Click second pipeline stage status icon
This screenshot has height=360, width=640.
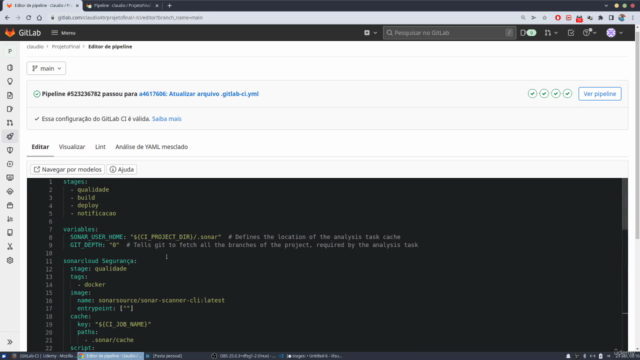pyautogui.click(x=544, y=94)
